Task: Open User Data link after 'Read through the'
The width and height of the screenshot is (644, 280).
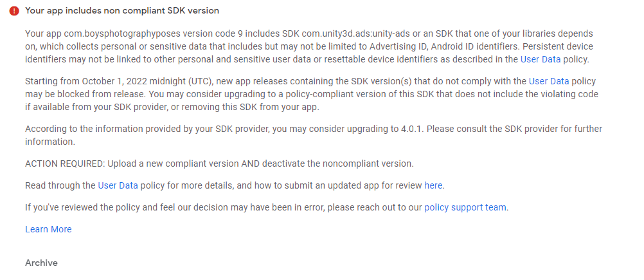Action: [118, 185]
